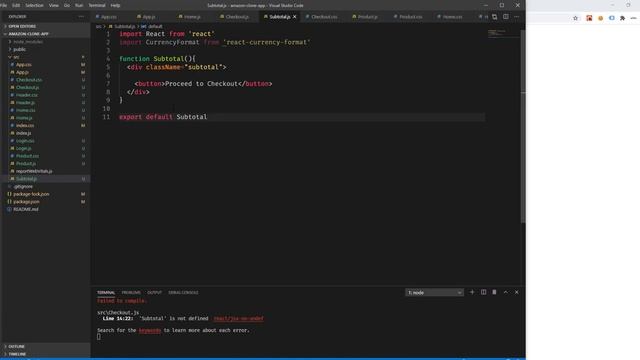
Task: Close the Subtotal.js editor tab
Action: [x=294, y=17]
